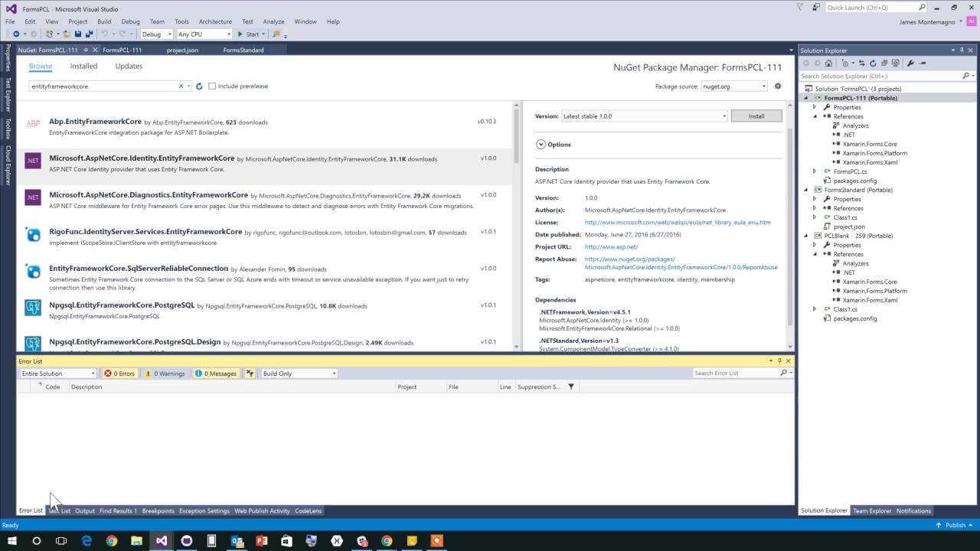The height and width of the screenshot is (551, 980).
Task: Click the Refresh icon in Solution Explorer
Action: [x=874, y=64]
